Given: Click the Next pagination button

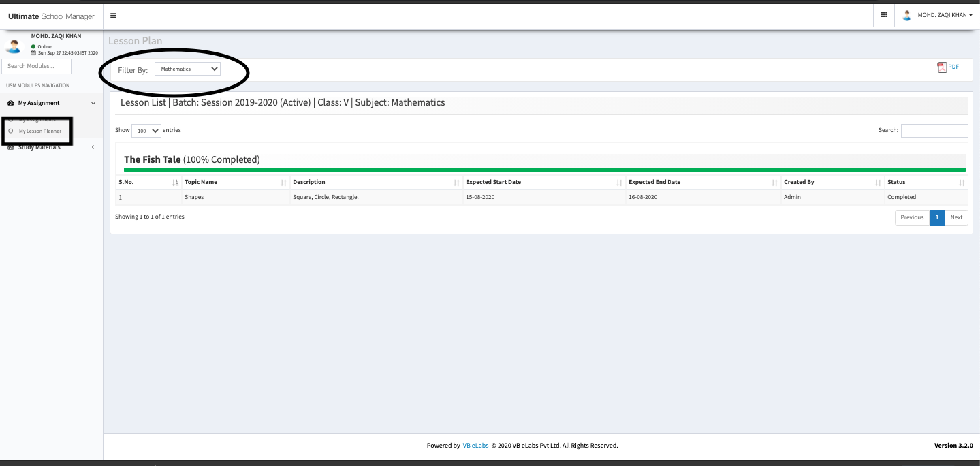Looking at the screenshot, I should click(956, 217).
